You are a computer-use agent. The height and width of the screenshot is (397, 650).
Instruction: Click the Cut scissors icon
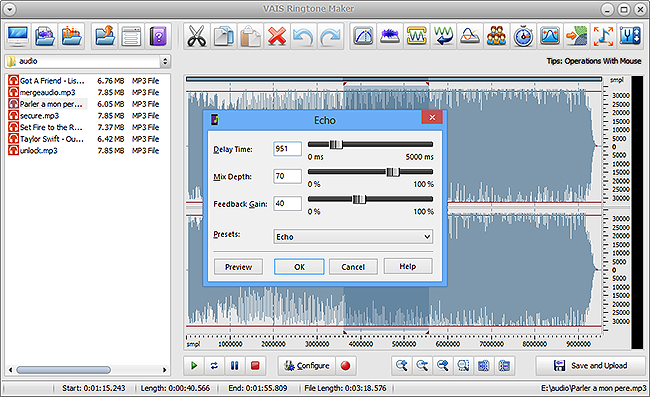[x=196, y=36]
